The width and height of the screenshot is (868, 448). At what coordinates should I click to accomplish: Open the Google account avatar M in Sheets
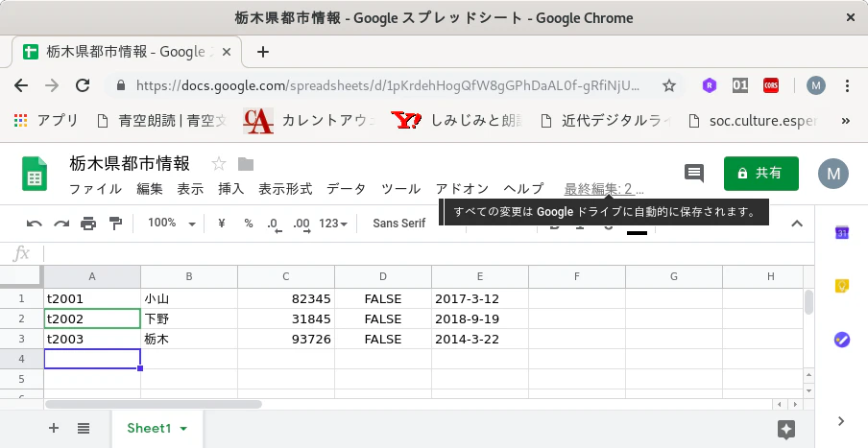point(833,174)
